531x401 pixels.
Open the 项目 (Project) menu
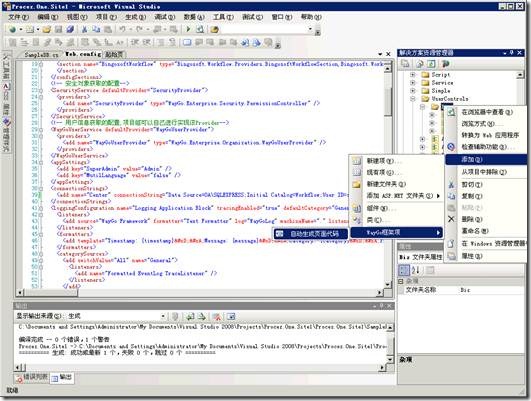106,17
